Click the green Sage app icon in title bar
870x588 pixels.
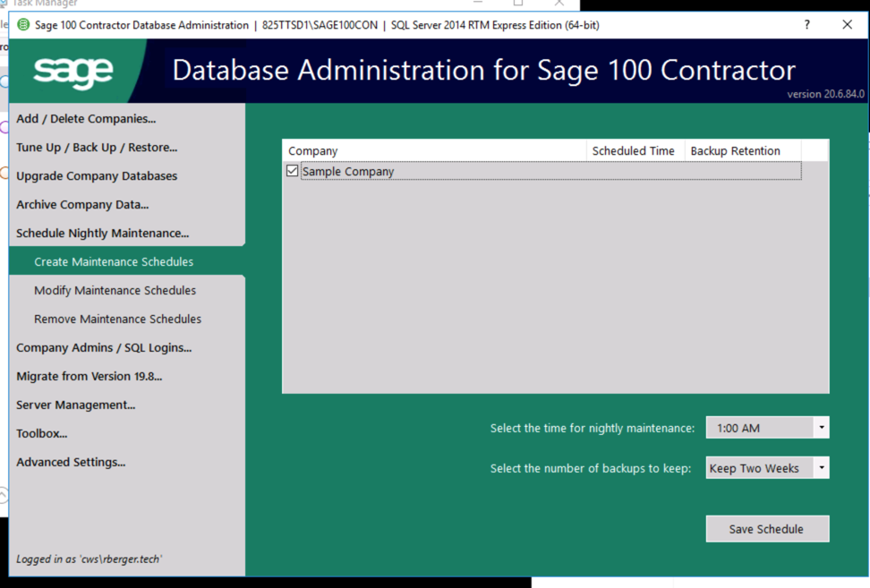(x=23, y=25)
